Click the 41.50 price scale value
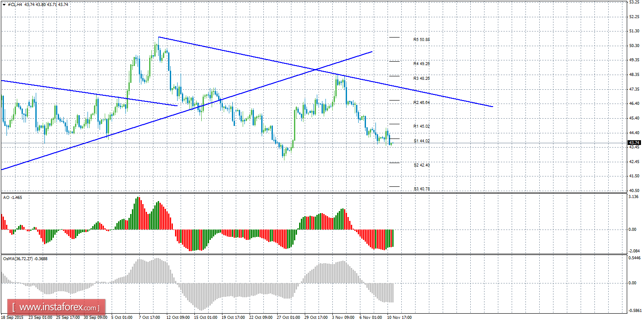 click(634, 176)
